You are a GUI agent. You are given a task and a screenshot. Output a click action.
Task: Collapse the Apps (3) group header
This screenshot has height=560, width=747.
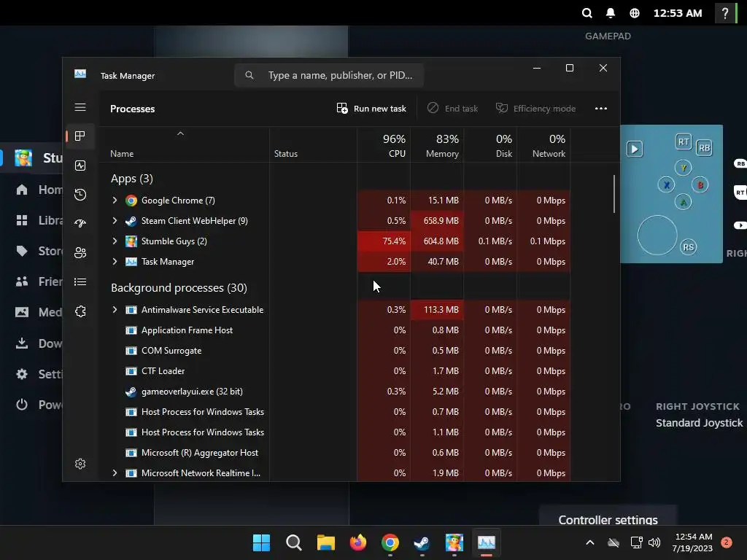(132, 179)
